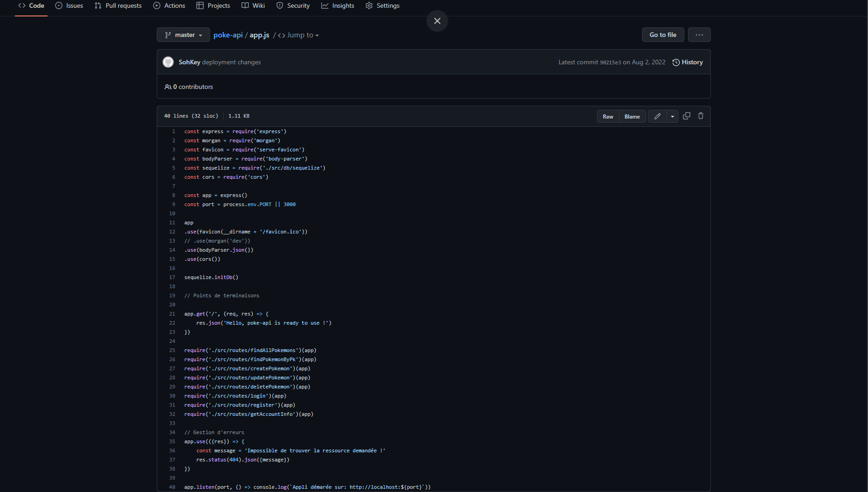This screenshot has height=492, width=868.
Task: Select line number 1
Action: 174,131
